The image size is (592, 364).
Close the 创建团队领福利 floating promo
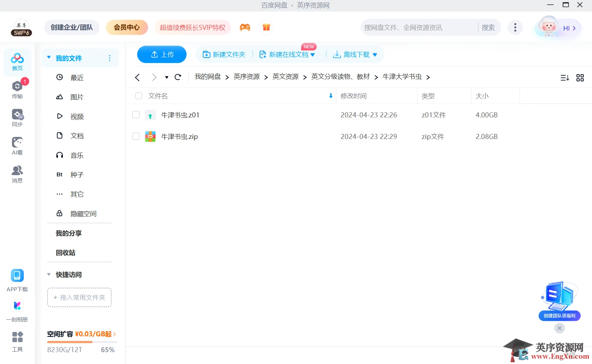pyautogui.click(x=560, y=328)
